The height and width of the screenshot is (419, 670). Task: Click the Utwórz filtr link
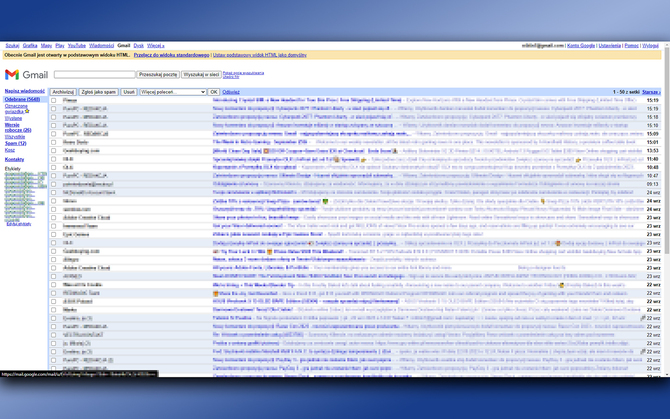(x=231, y=77)
